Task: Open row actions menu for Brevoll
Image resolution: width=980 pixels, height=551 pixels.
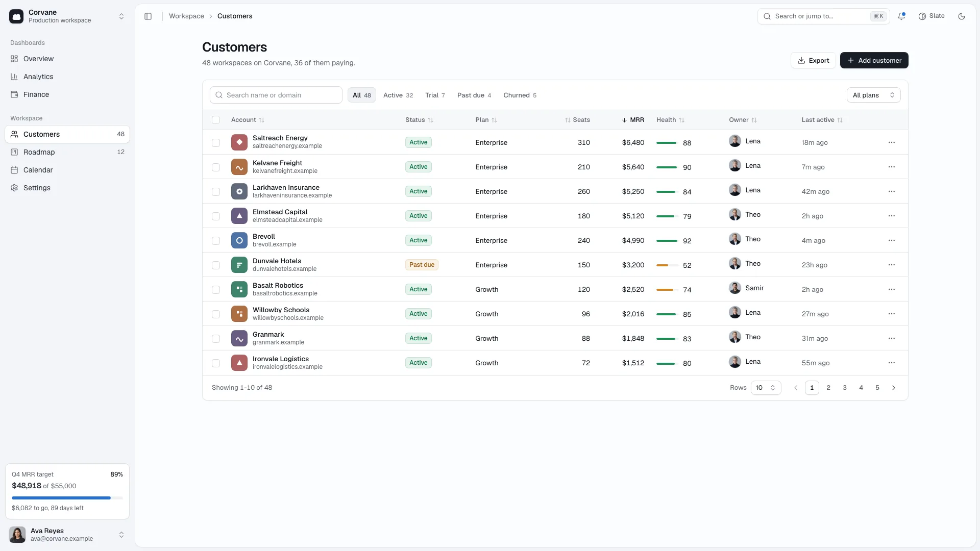Action: [x=892, y=240]
